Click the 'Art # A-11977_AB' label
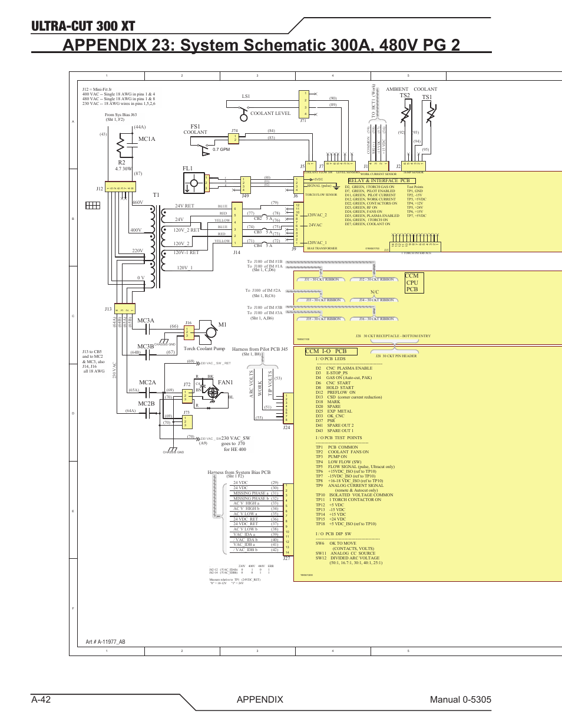The width and height of the screenshot is (562, 728). pyautogui.click(x=105, y=642)
